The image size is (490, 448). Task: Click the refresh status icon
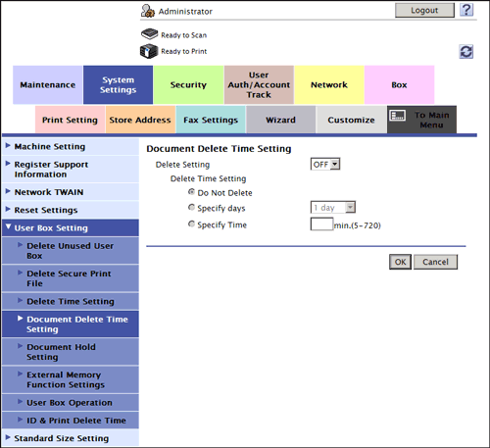tap(466, 52)
